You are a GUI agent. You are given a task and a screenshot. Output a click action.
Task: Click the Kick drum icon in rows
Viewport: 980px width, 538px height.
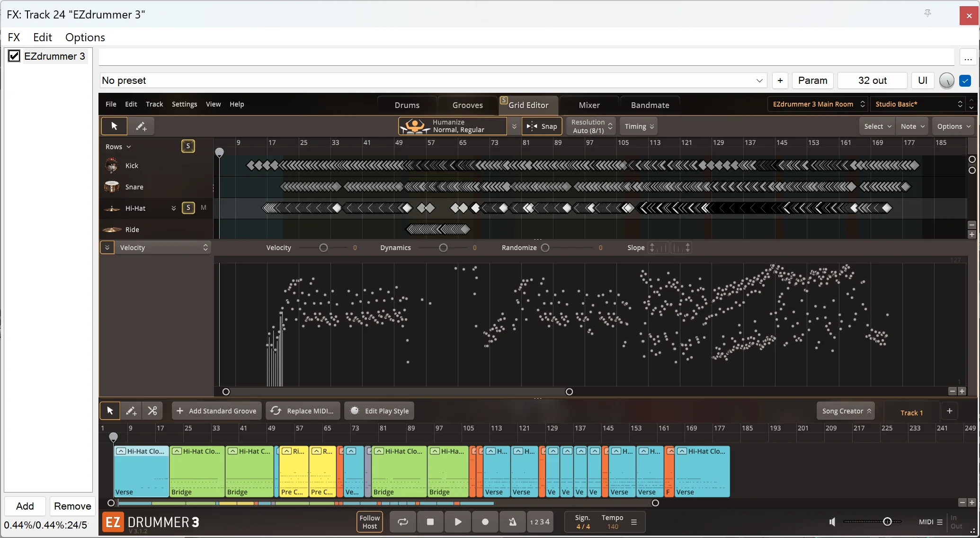point(112,165)
